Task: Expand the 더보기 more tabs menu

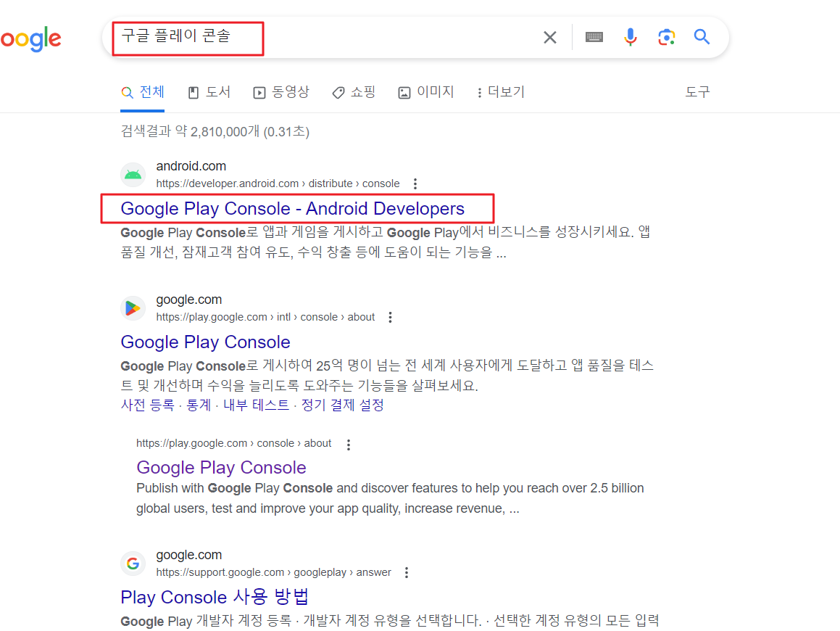Action: pyautogui.click(x=501, y=92)
